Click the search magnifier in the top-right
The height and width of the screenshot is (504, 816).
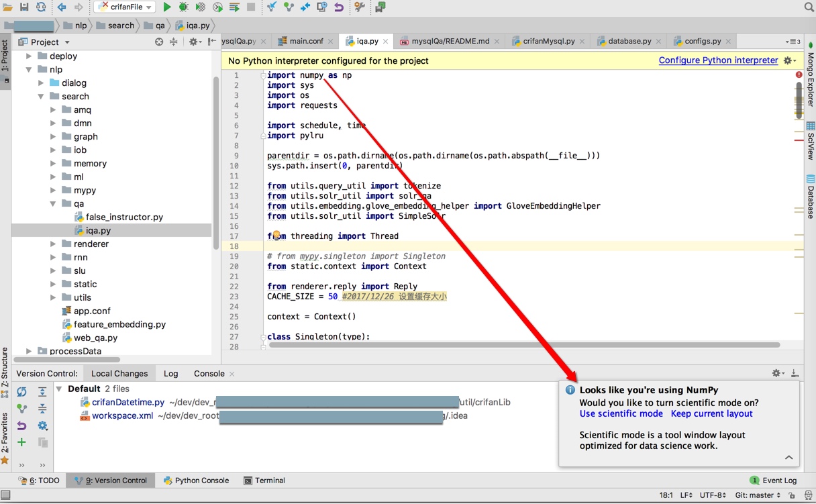pyautogui.click(x=809, y=7)
